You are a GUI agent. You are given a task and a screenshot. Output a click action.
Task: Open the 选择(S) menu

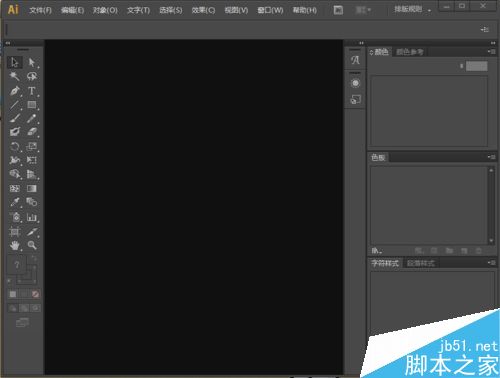pos(171,10)
